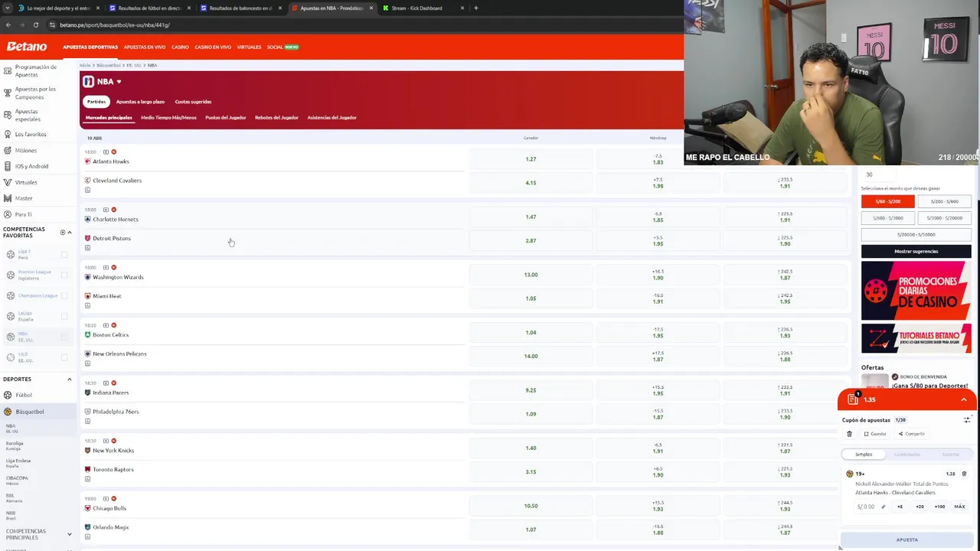The image size is (980, 551).
Task: Tick the Champions League favorite checkbox
Action: point(64,295)
